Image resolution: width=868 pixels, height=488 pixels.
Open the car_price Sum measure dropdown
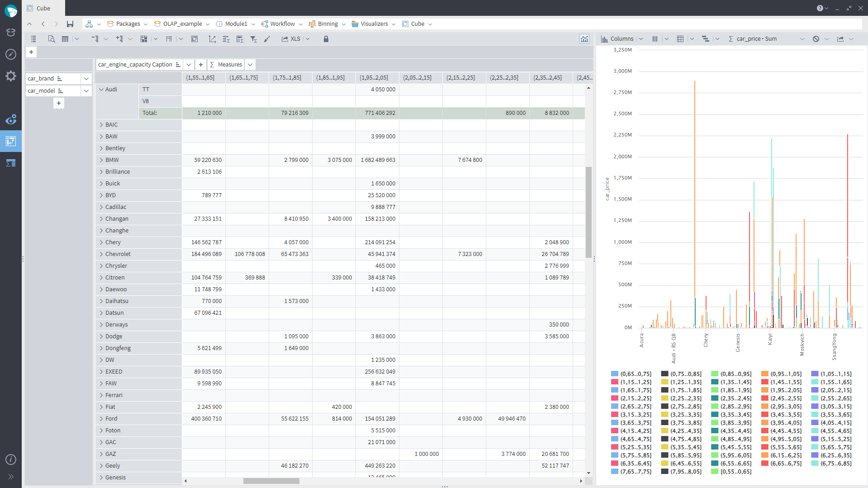(x=802, y=39)
